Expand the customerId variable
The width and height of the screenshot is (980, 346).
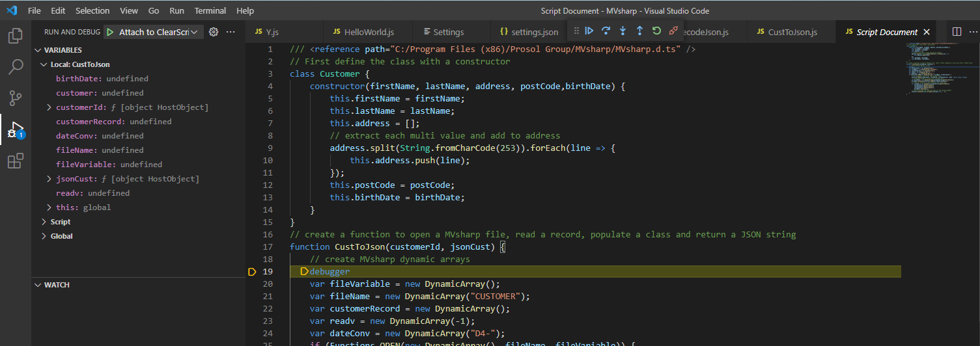click(x=49, y=107)
